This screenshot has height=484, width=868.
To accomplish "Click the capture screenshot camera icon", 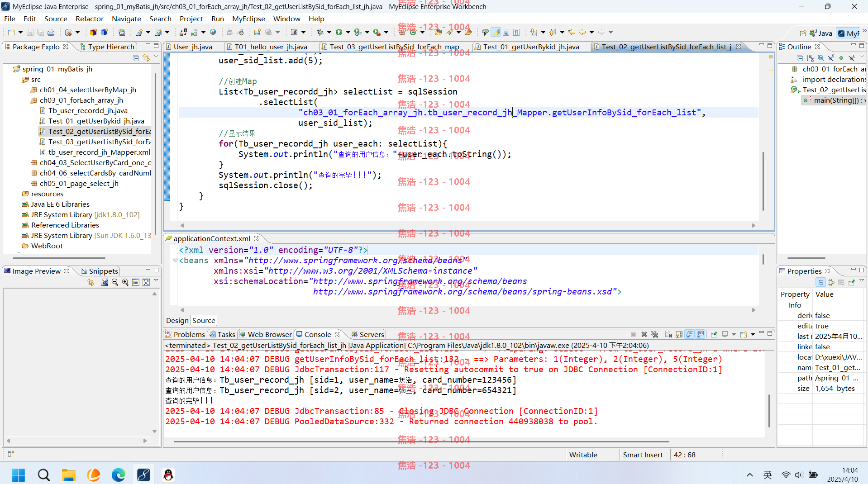I will coord(294,32).
